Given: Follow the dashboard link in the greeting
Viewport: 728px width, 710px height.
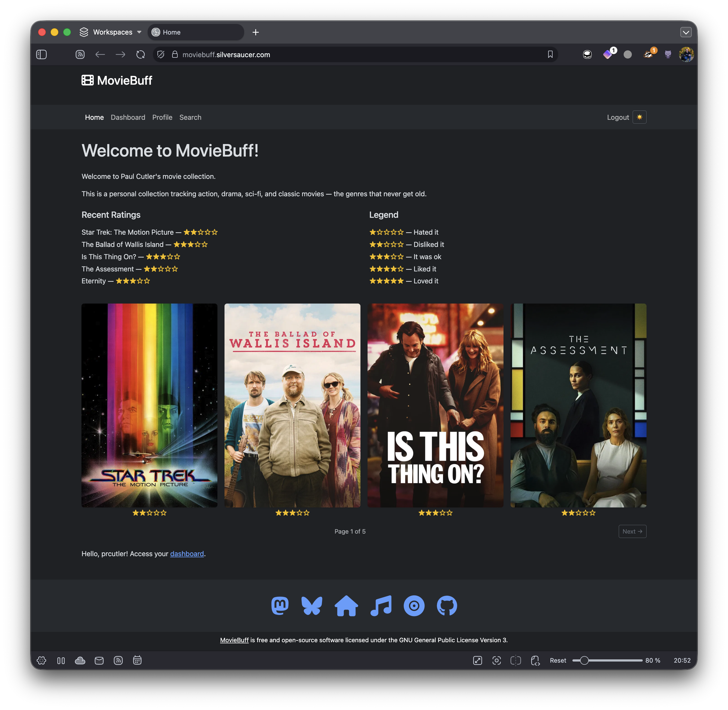Looking at the screenshot, I should (x=187, y=554).
